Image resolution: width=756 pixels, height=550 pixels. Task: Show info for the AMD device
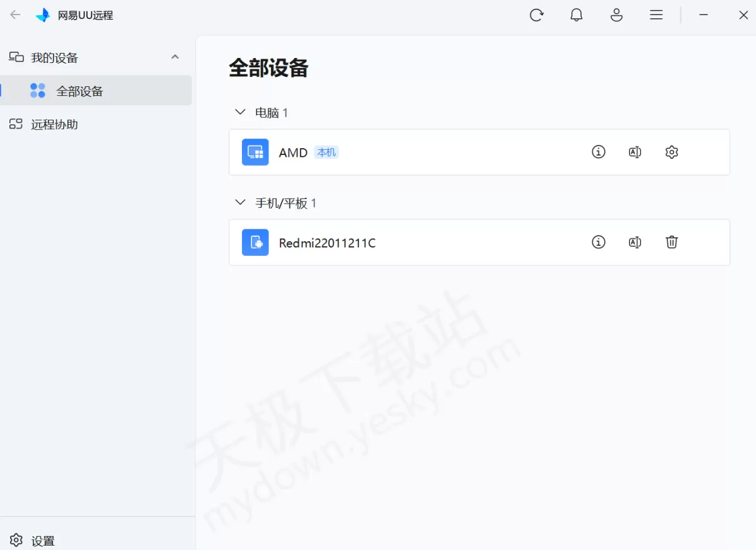(598, 152)
